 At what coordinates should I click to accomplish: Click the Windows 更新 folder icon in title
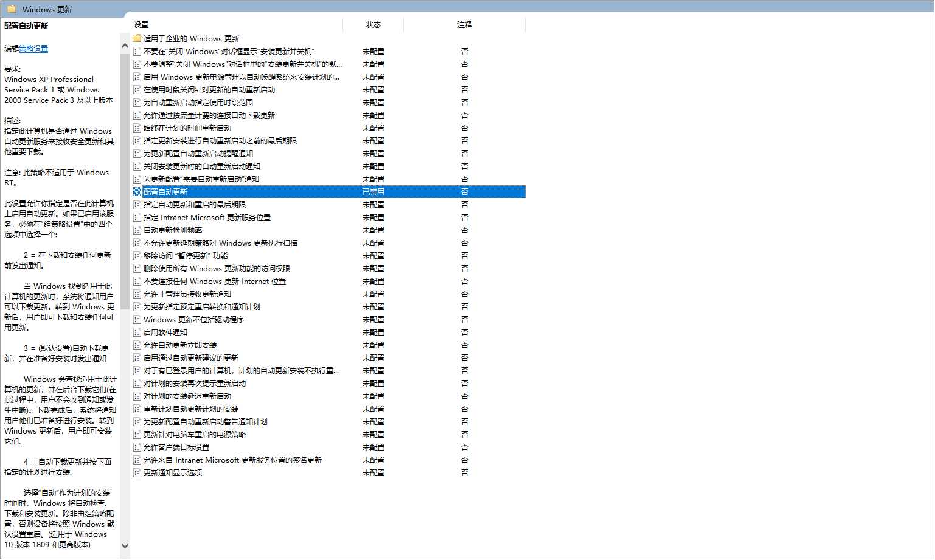11,9
